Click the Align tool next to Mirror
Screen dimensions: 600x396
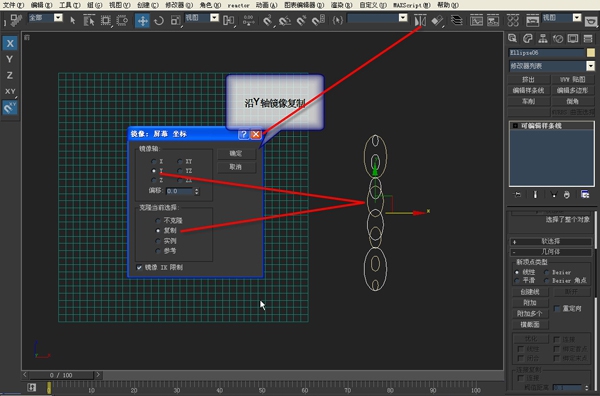437,20
